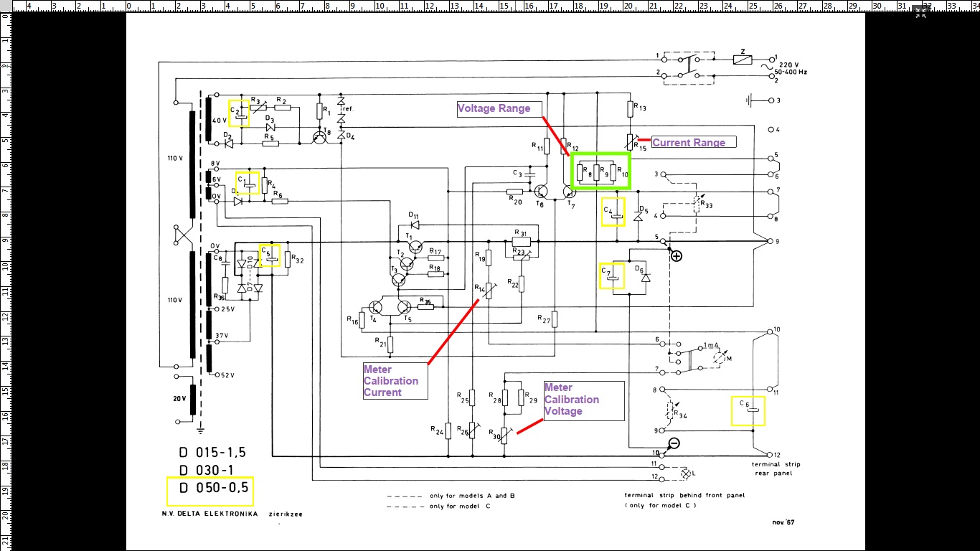The height and width of the screenshot is (551, 980).
Task: Click the '20 V' winding label
Action: (x=178, y=398)
